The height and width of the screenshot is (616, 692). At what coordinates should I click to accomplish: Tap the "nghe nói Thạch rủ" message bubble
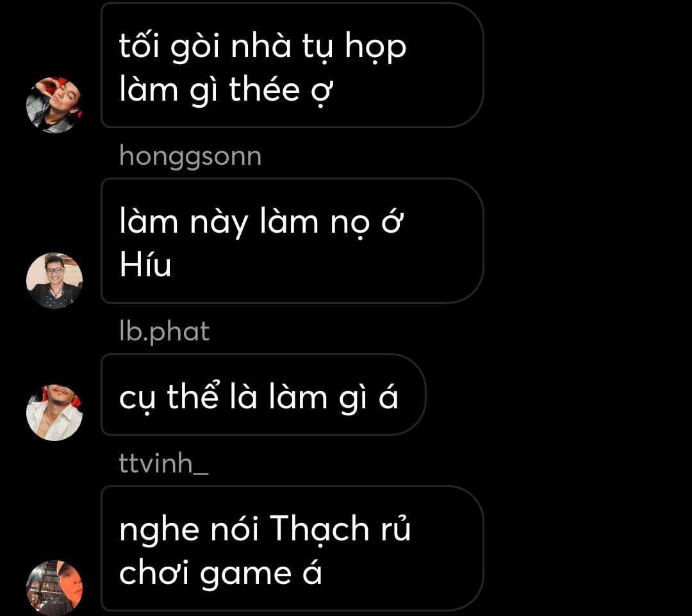292,549
